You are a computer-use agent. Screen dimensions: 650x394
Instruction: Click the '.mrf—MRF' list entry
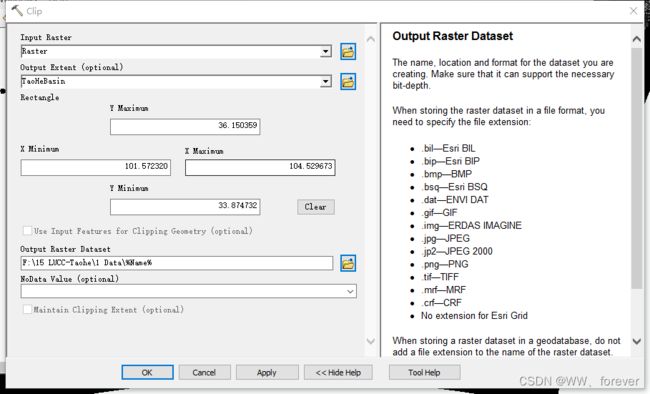coord(444,290)
